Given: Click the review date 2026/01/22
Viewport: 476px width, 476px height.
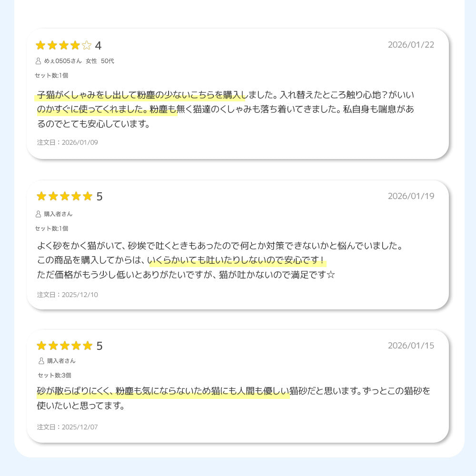Looking at the screenshot, I should coord(411,45).
